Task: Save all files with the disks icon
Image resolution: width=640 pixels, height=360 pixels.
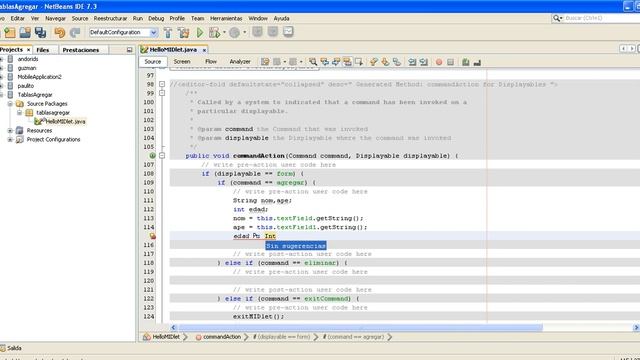Action: pos(40,32)
